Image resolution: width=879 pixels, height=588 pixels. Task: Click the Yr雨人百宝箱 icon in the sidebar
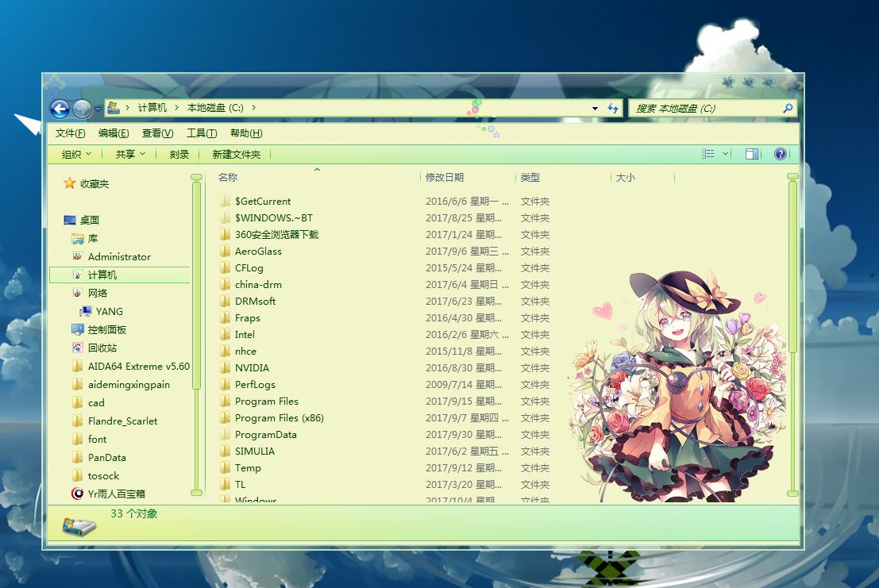(78, 494)
